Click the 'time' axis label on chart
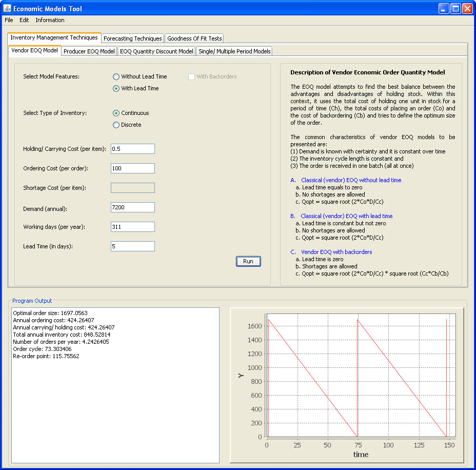476x470 pixels. [x=361, y=455]
